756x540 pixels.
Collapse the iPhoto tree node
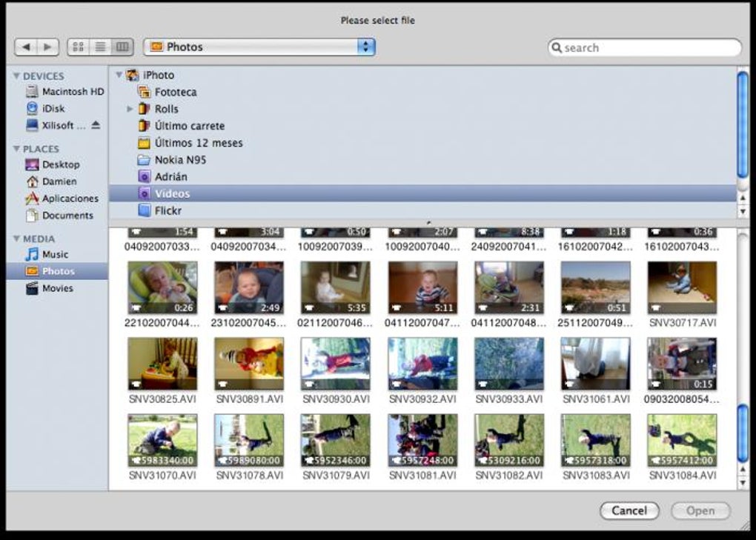[x=119, y=75]
